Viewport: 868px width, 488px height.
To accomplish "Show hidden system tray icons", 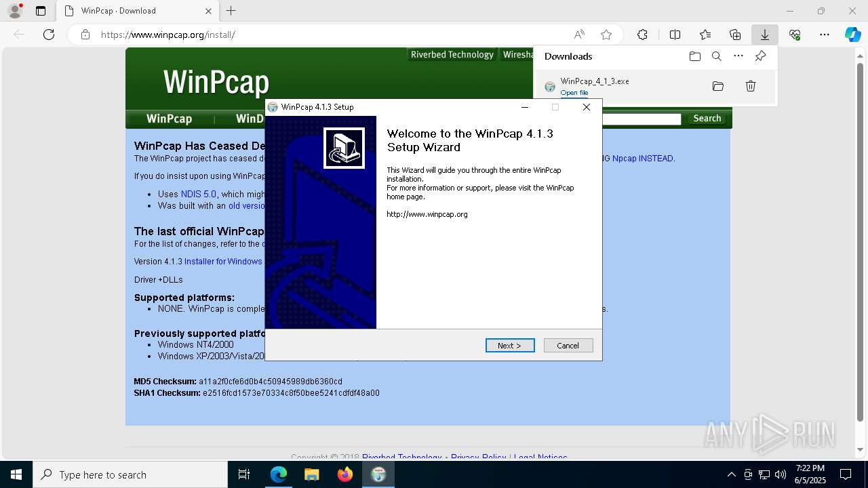I will [731, 474].
